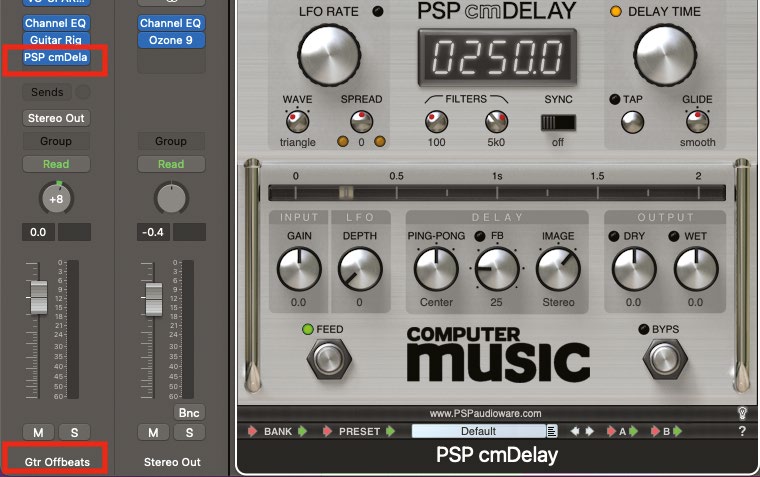This screenshot has width=760, height=477.
Task: Solo the Stereo Out channel
Action: (x=187, y=432)
